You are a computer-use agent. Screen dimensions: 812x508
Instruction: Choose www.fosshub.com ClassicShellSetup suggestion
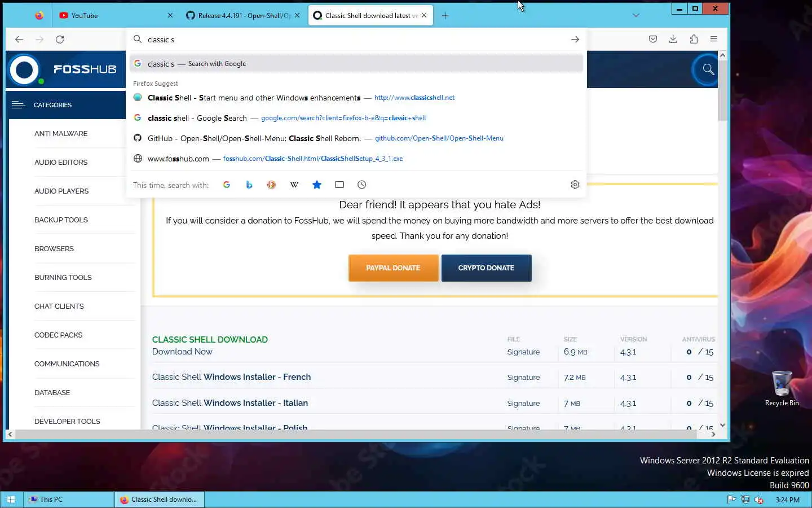(x=356, y=159)
